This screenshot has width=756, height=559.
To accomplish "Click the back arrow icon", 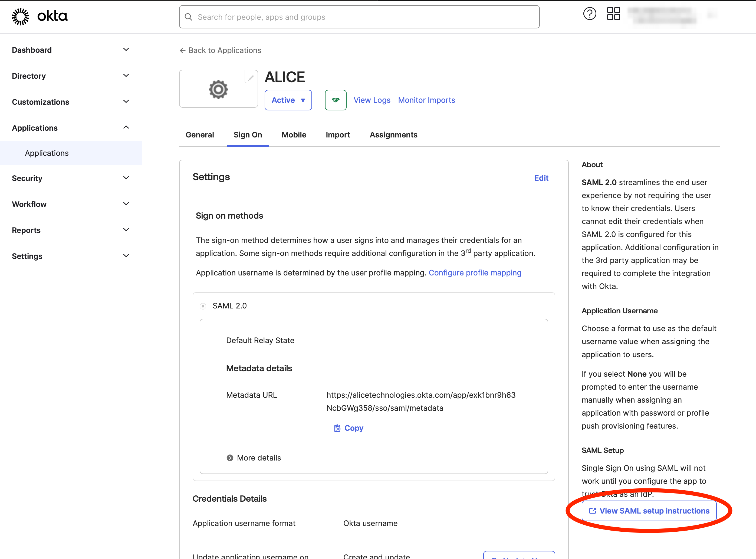I will click(182, 50).
